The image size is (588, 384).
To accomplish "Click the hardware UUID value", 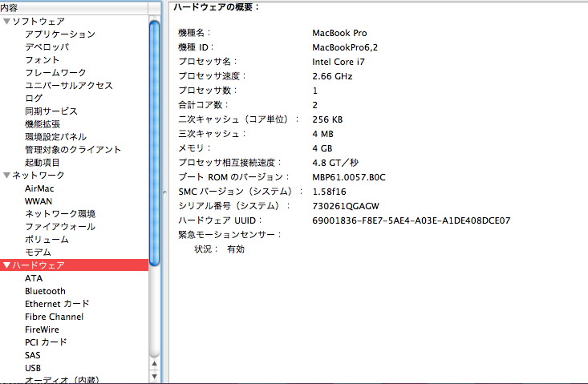I will pyautogui.click(x=411, y=220).
